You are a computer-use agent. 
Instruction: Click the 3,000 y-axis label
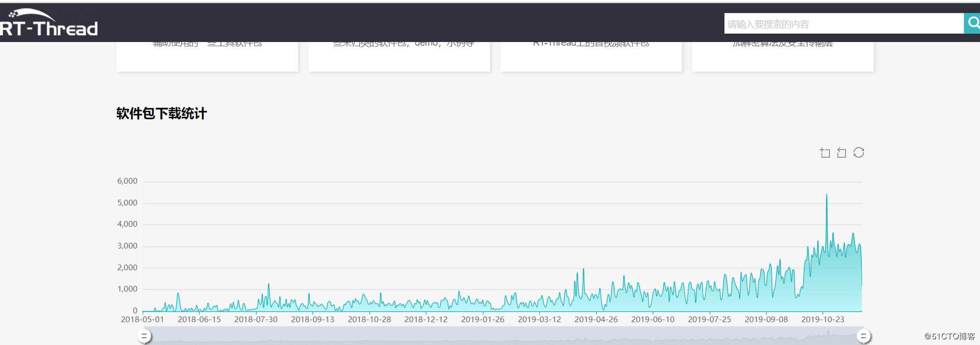pyautogui.click(x=127, y=246)
